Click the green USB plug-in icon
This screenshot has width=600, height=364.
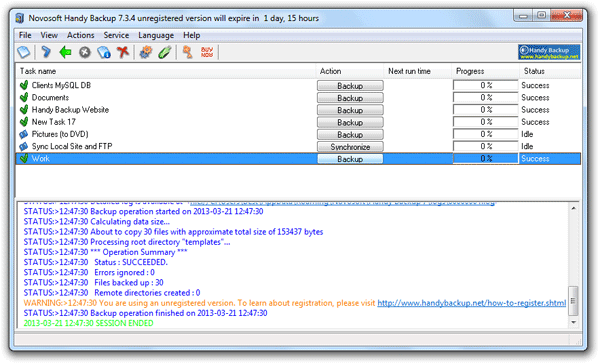[x=165, y=52]
